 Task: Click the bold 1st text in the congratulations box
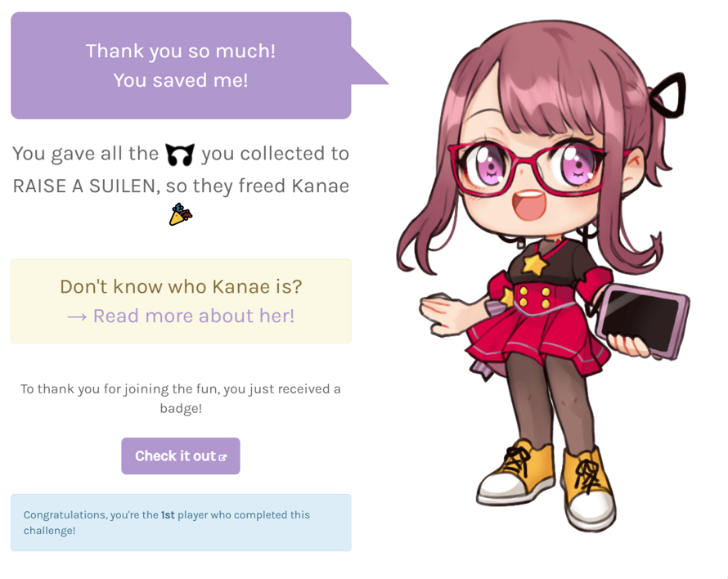(168, 515)
